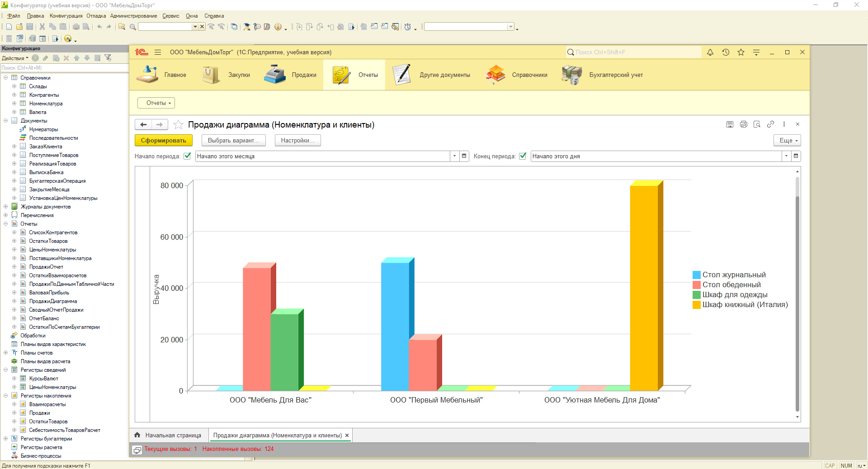Open the Продажи section
The image size is (868, 469).
[290, 75]
